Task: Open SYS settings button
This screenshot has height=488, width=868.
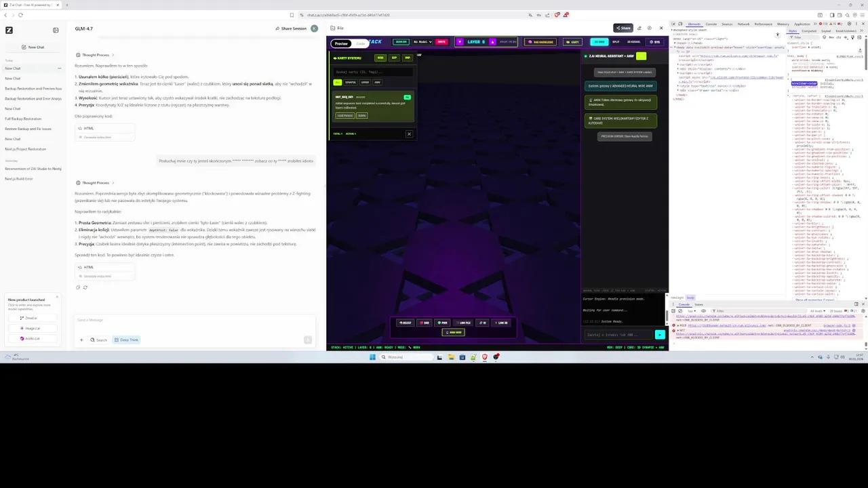Action: tap(654, 42)
